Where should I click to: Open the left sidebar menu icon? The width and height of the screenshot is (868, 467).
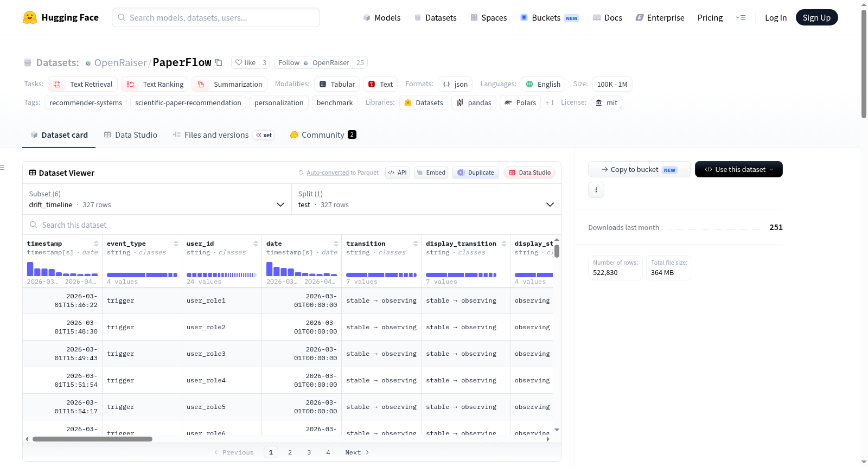2,168
